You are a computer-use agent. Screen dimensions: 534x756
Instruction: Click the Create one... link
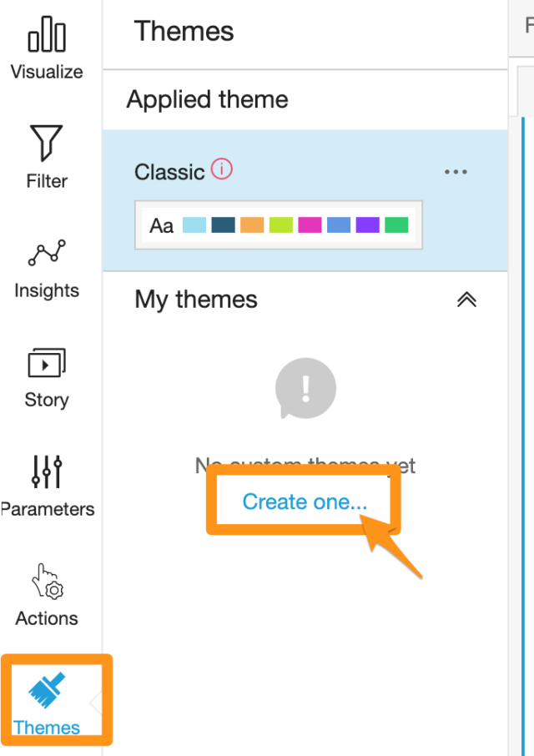click(305, 501)
